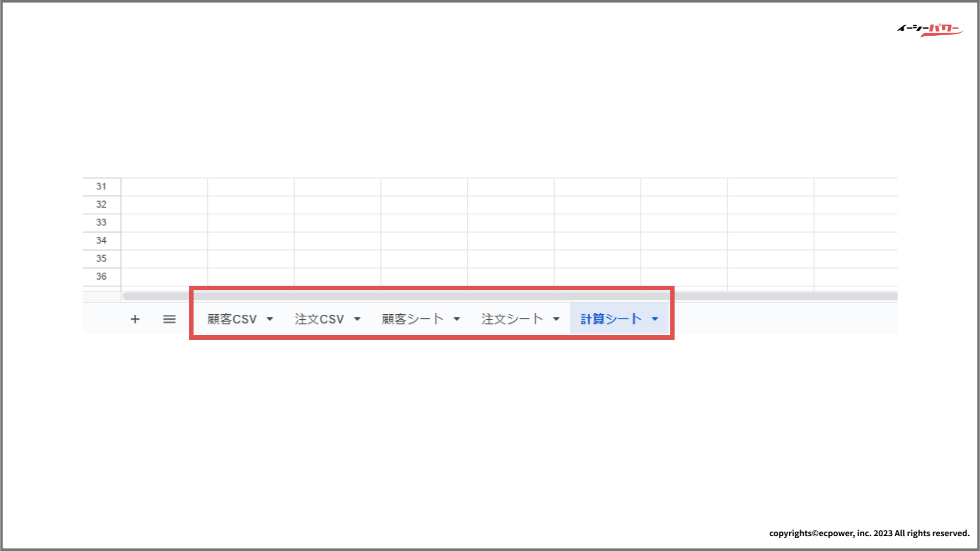This screenshot has width=980, height=551.
Task: Select row 33 header
Action: [x=102, y=222]
